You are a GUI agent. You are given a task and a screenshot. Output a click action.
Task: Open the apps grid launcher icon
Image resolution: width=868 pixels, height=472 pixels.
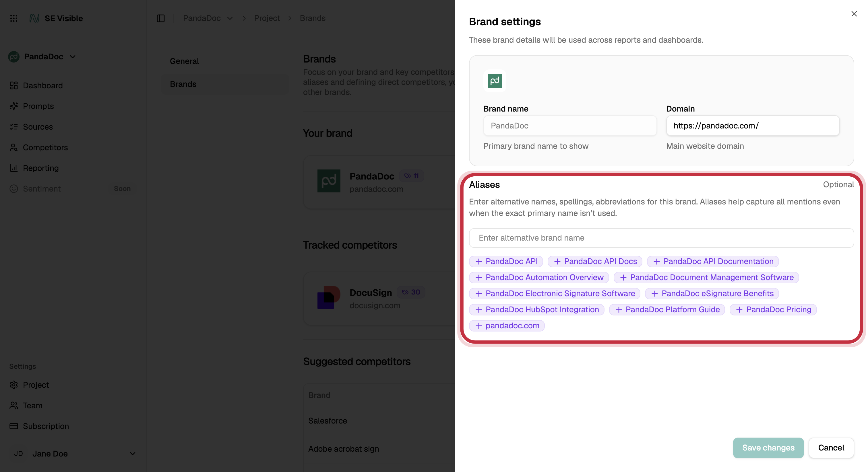pyautogui.click(x=14, y=18)
